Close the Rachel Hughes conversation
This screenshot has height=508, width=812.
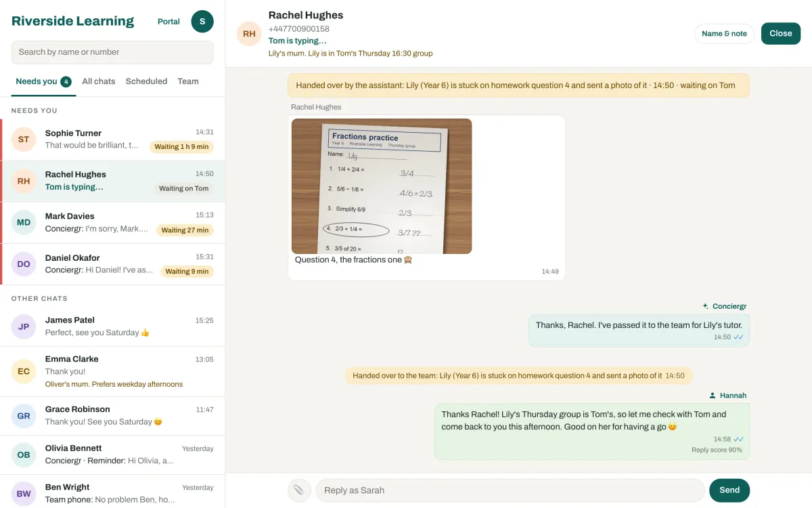780,34
